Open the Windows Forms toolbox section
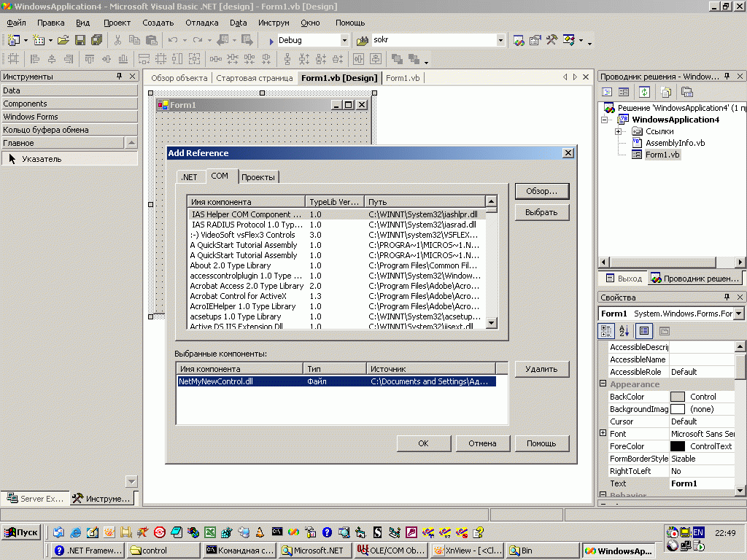This screenshot has height=560, width=747. coord(69,117)
